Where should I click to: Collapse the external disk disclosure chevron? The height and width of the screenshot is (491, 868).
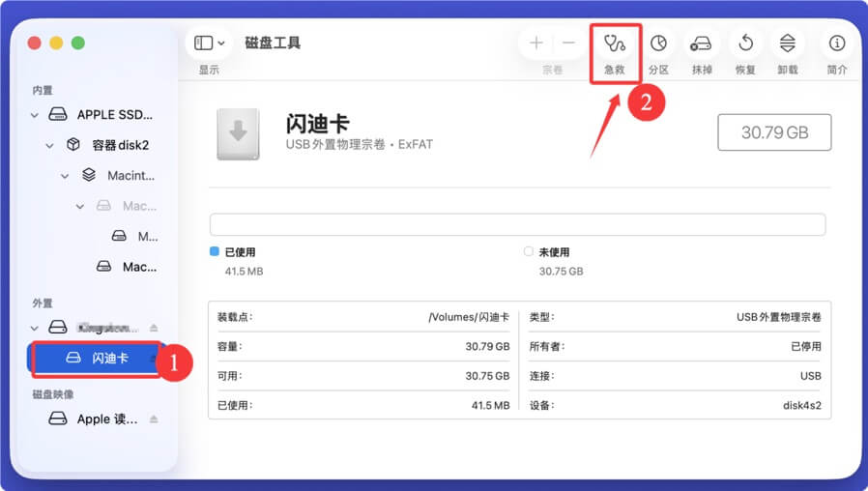point(35,329)
